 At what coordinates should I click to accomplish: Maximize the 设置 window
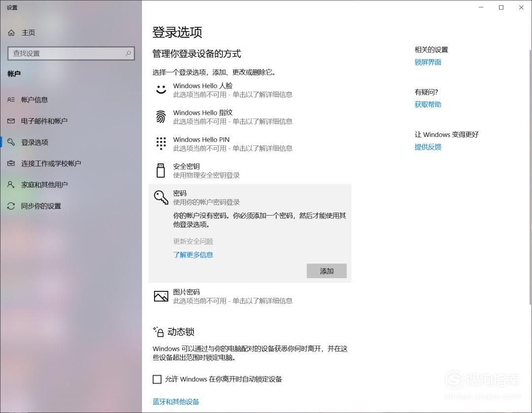pos(501,7)
